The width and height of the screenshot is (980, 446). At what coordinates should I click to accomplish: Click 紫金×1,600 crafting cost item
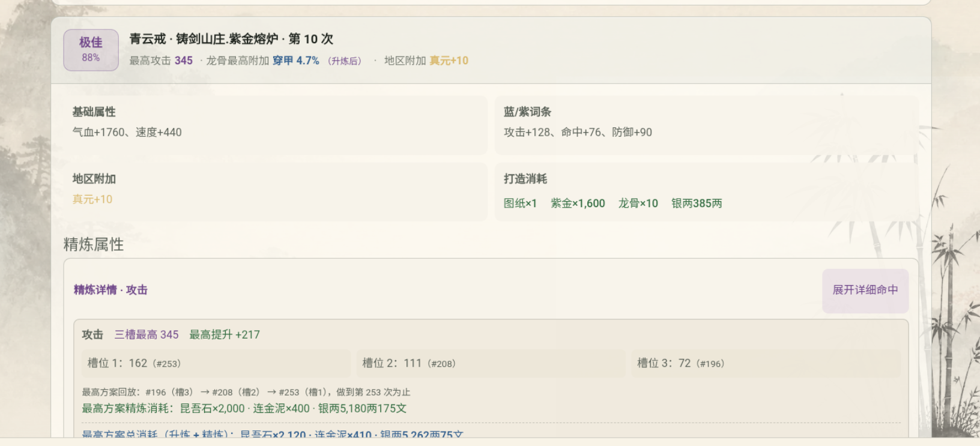coord(578,203)
